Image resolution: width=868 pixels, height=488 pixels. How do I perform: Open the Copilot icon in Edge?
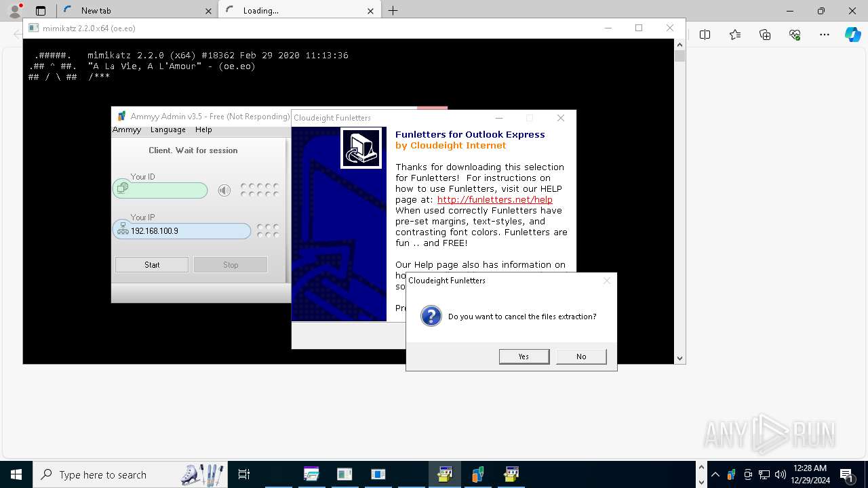[852, 35]
